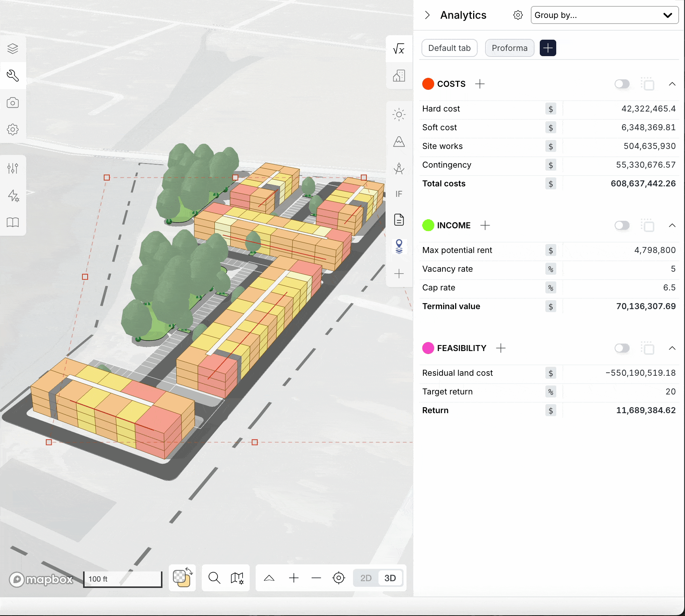The height and width of the screenshot is (616, 685).
Task: Click the orange COSTS color swatch
Action: pyautogui.click(x=428, y=84)
